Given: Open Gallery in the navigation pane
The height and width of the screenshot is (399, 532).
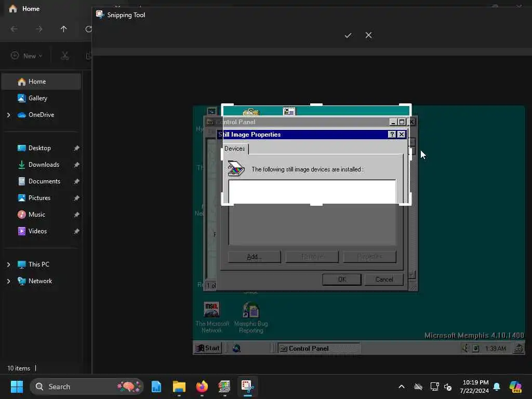Looking at the screenshot, I should [37, 98].
